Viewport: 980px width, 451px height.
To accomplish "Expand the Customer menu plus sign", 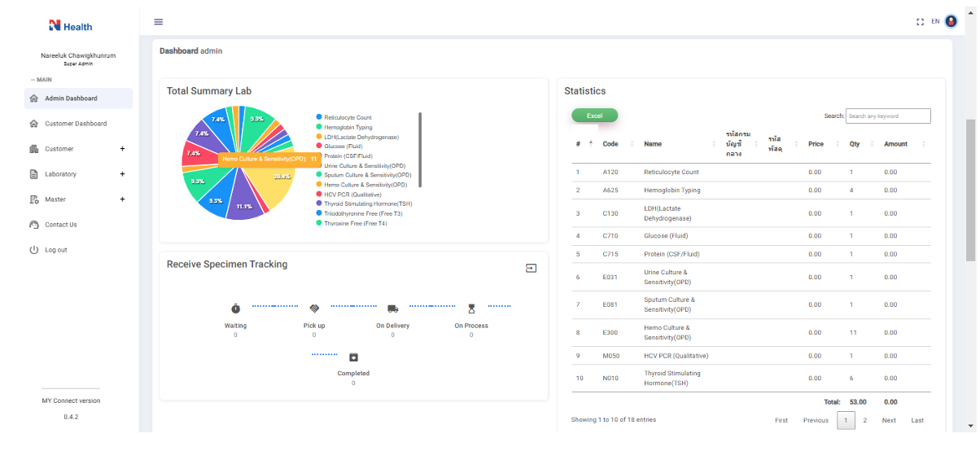I will (122, 149).
